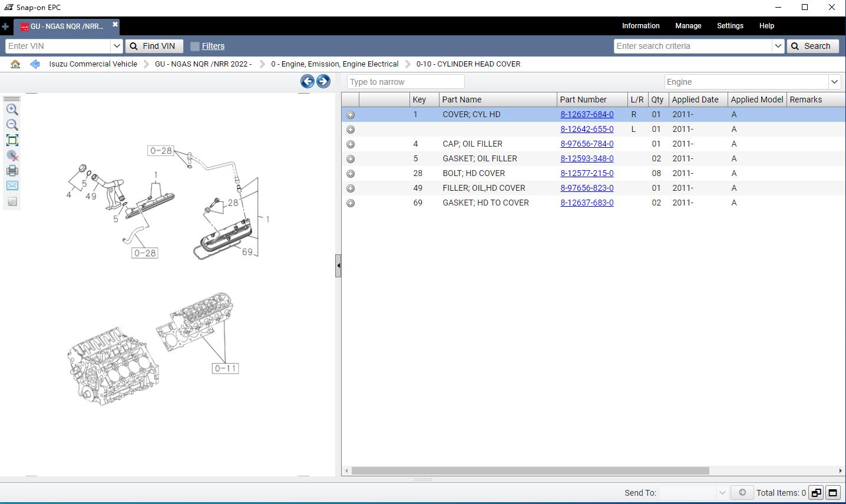Click the home icon in breadcrumb bar

(15, 64)
